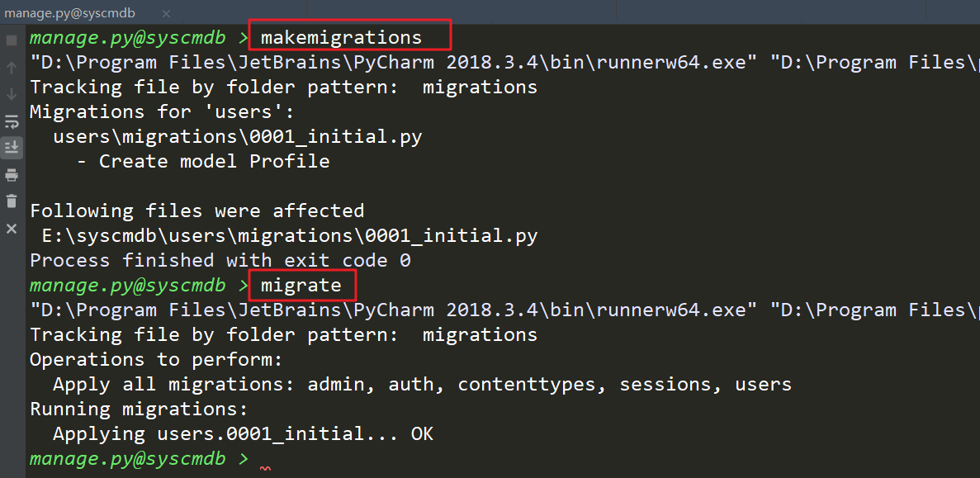Screen dimensions: 980x478
Task: Click the down arrow in console sidebar
Action: point(12,94)
